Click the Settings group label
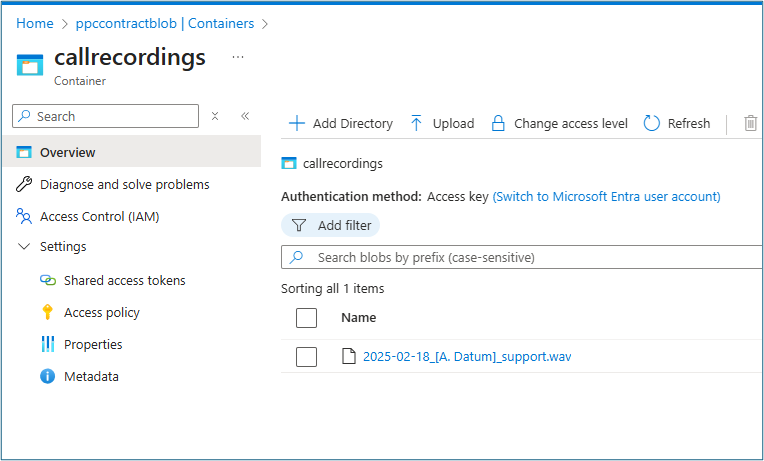This screenshot has width=764, height=461. coord(63,247)
